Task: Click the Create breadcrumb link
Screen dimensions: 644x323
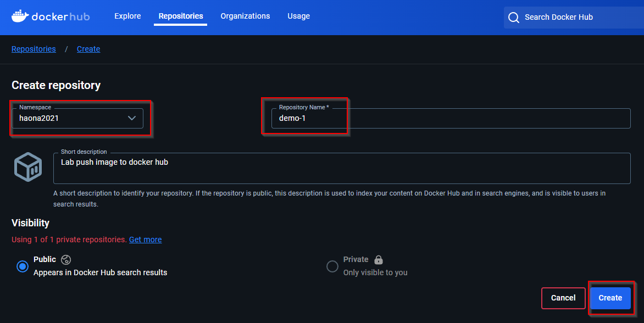Action: [x=88, y=49]
